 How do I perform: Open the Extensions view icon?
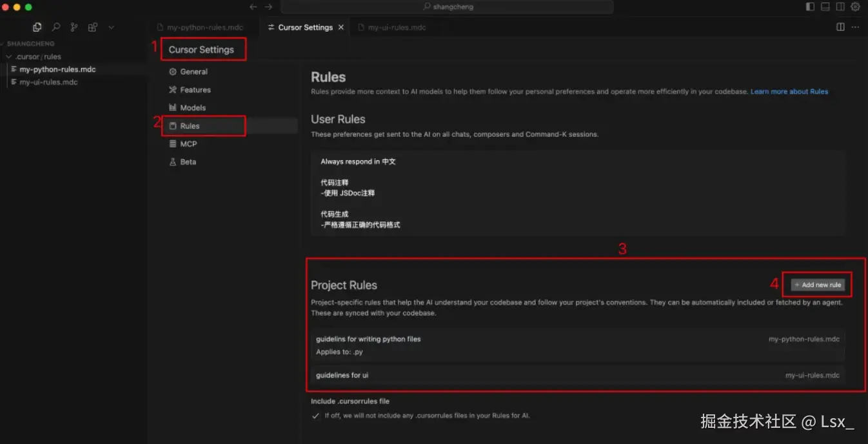(x=93, y=27)
